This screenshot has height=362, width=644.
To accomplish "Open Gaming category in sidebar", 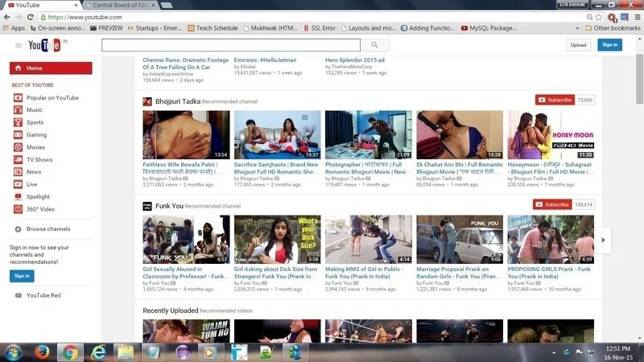I will [36, 134].
